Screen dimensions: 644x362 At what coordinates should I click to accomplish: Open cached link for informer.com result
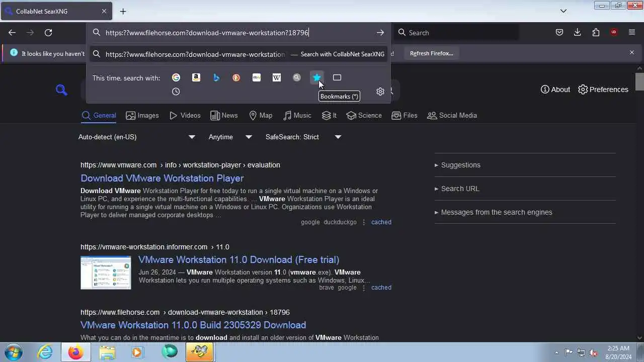click(x=381, y=288)
